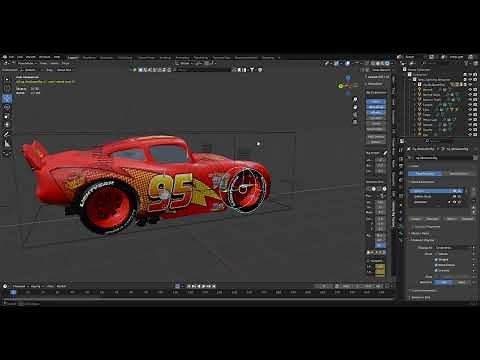The height and width of the screenshot is (360, 480).
Task: Select the Move tool
Action: (7, 98)
